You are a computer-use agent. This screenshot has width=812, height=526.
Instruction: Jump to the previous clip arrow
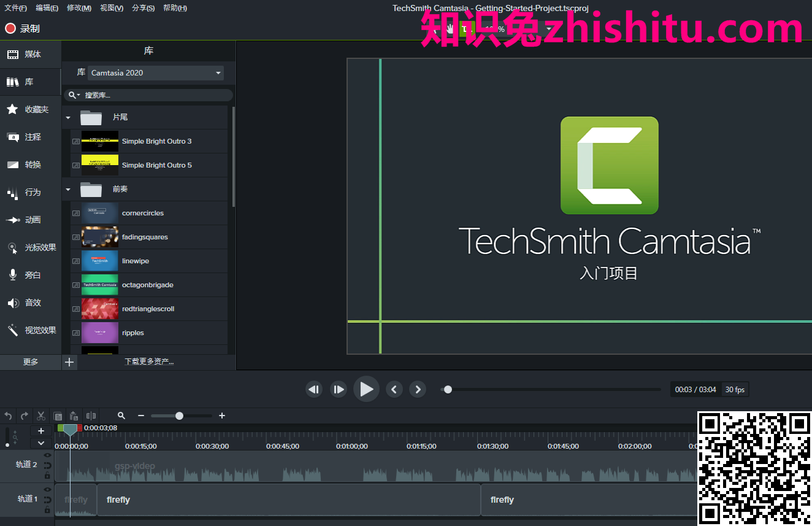coord(394,389)
